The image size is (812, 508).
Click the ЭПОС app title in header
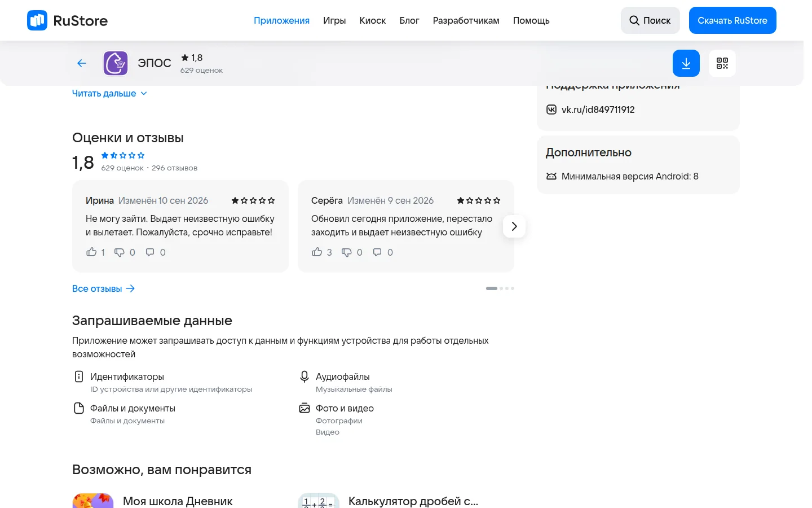155,63
